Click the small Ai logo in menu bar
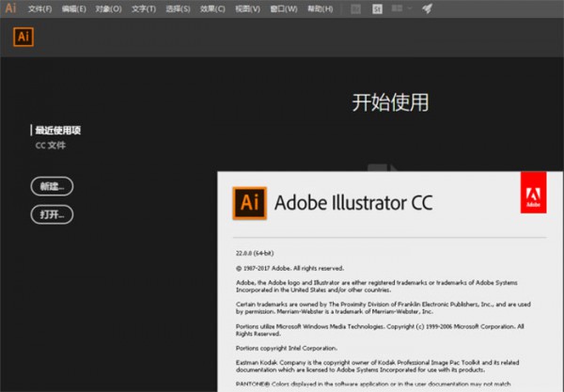This screenshot has width=564, height=392. 10,8
